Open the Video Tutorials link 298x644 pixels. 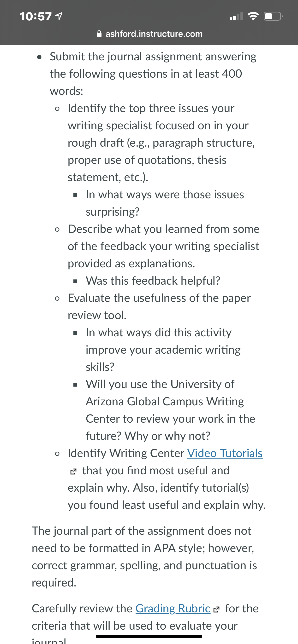tap(225, 453)
